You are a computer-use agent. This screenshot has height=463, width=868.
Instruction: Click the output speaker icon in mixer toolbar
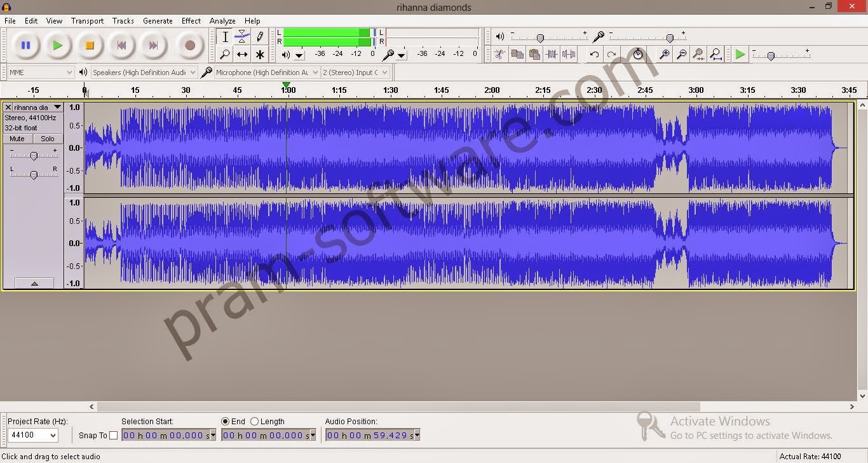click(499, 37)
